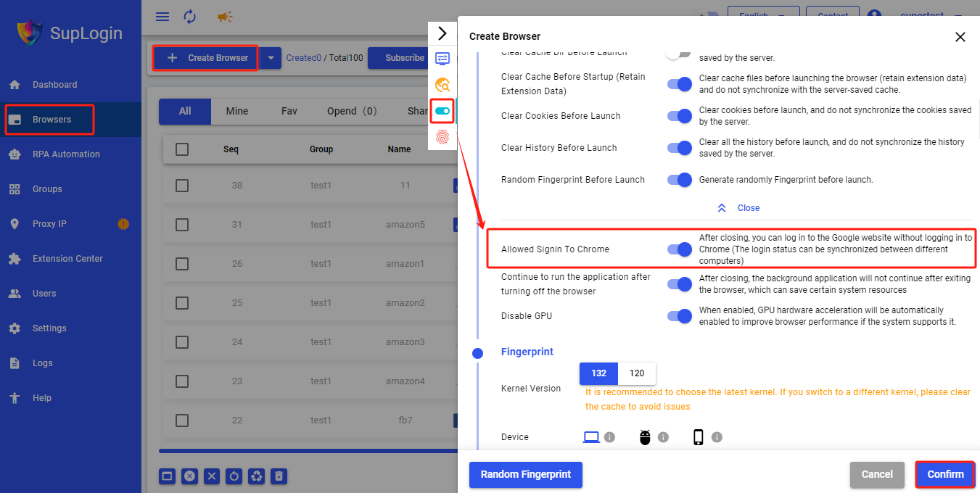Open dropdown arrow beside Create Browser
The image size is (980, 493).
click(271, 58)
